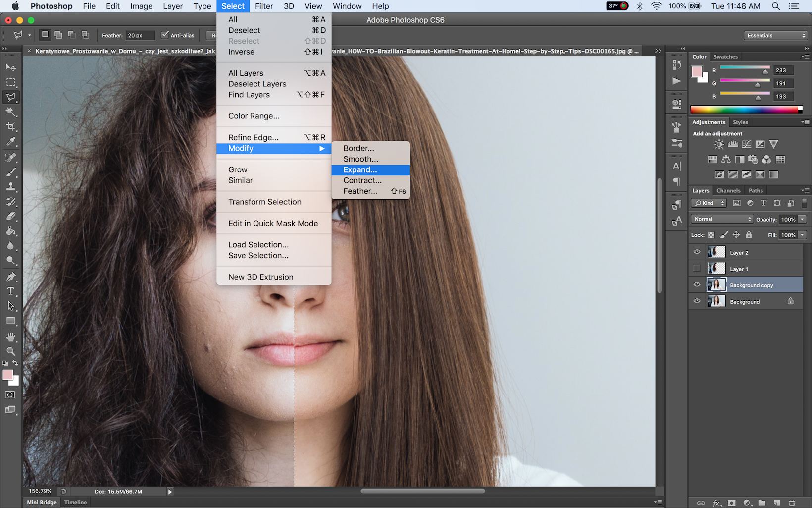Open the Normal blend mode dropdown

pos(722,219)
